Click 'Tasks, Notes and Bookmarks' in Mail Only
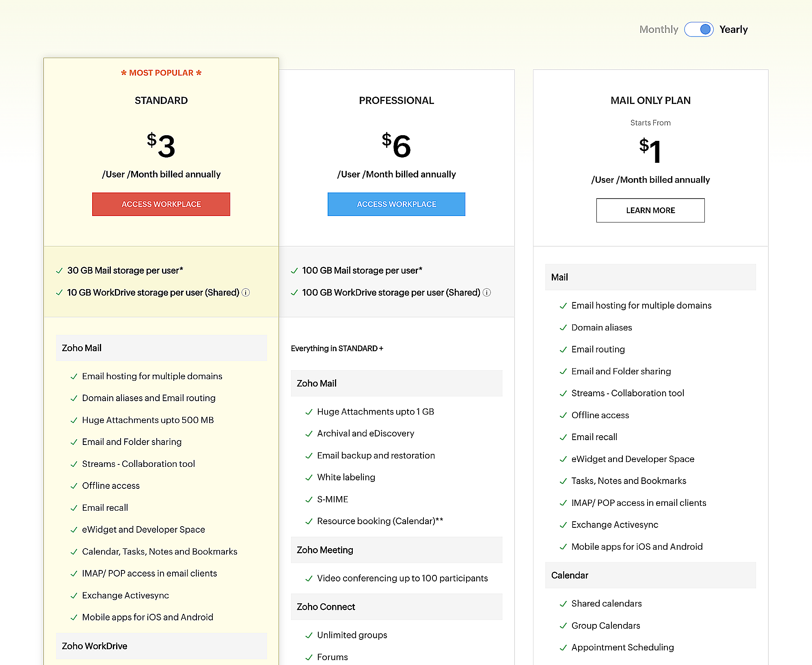 628,481
